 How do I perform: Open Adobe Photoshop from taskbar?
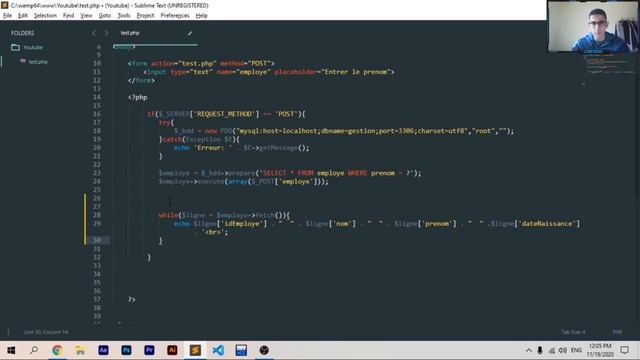pyautogui.click(x=126, y=350)
